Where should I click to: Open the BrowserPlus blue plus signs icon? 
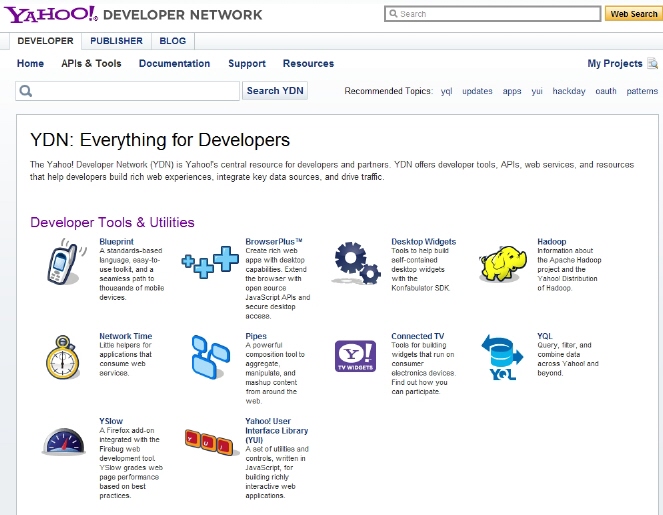point(210,262)
